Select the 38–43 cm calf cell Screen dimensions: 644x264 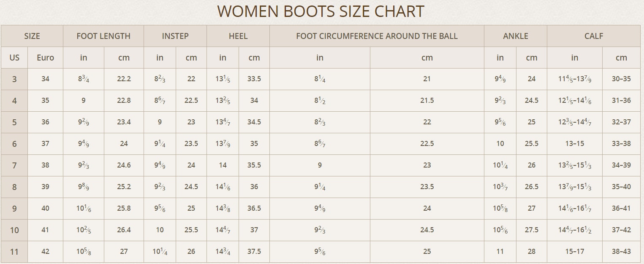621,252
